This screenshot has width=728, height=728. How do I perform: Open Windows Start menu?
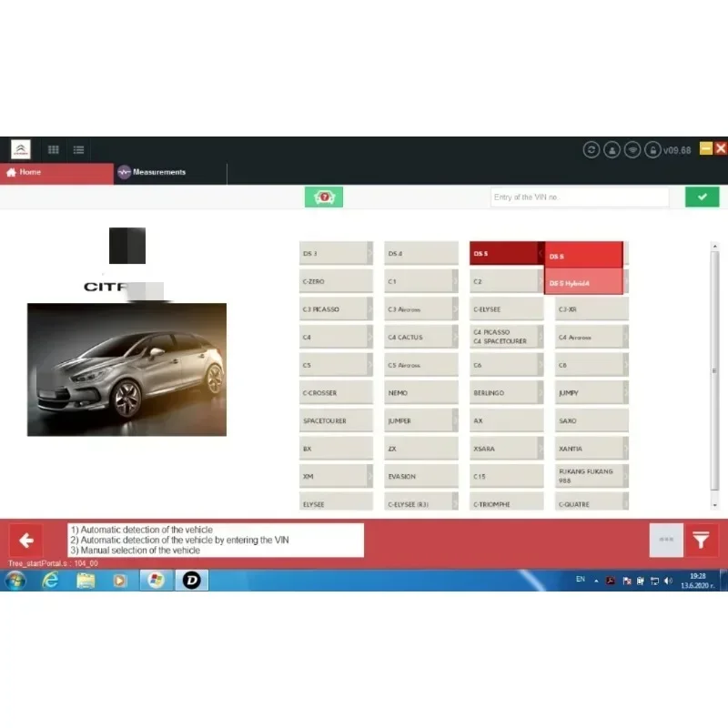click(x=15, y=581)
